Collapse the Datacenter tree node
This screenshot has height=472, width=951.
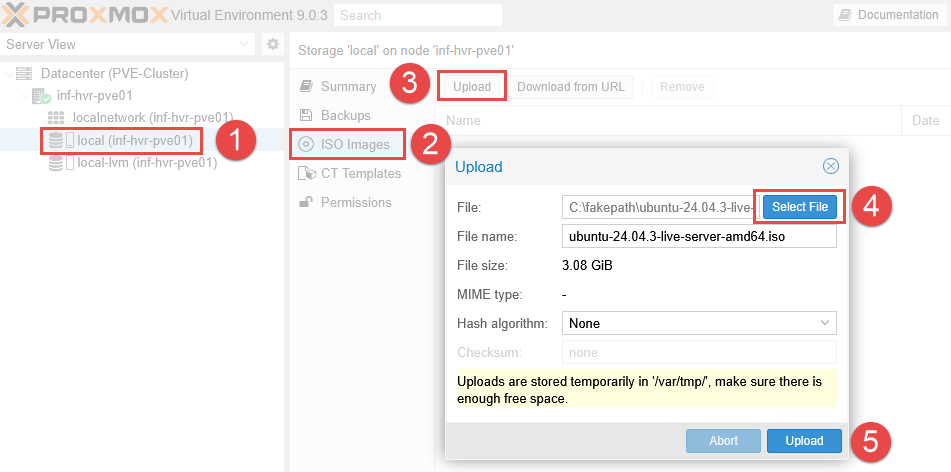[x=8, y=74]
